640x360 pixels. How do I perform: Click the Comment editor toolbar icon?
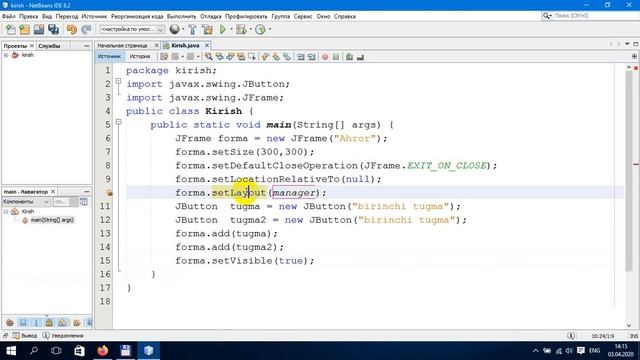[x=349, y=57]
